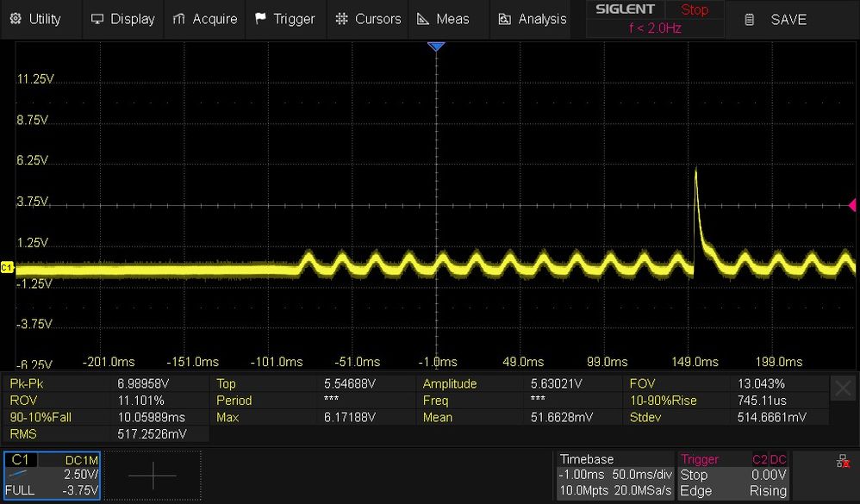Open the Cursors menu
This screenshot has height=504, width=860.
click(x=367, y=19)
